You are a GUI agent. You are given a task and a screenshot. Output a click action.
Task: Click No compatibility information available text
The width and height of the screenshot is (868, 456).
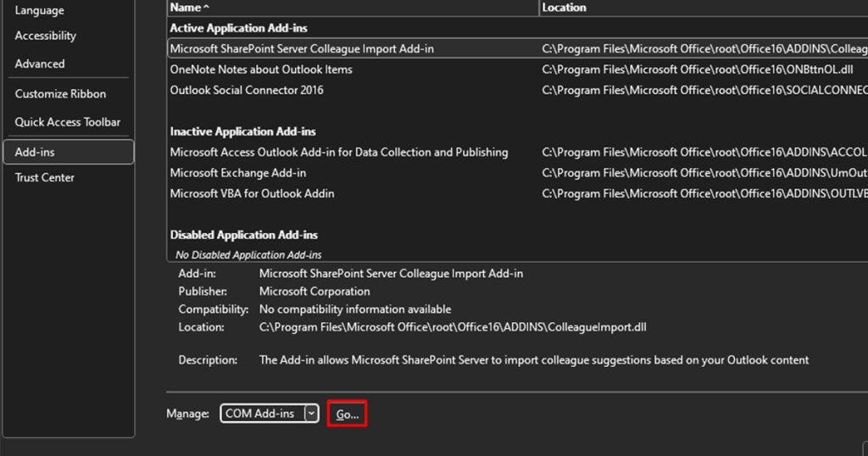click(355, 309)
